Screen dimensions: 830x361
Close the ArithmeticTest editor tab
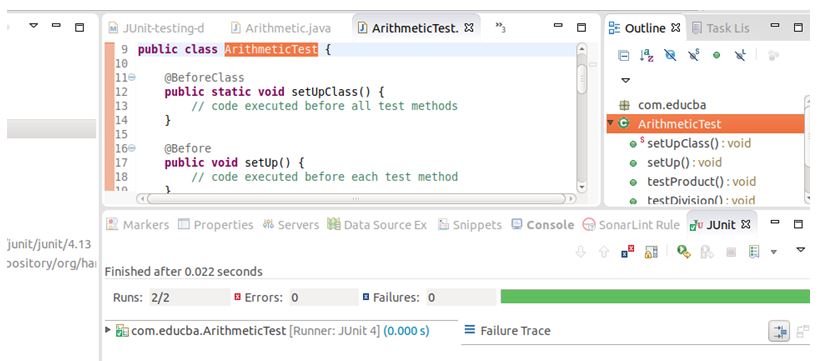[469, 28]
